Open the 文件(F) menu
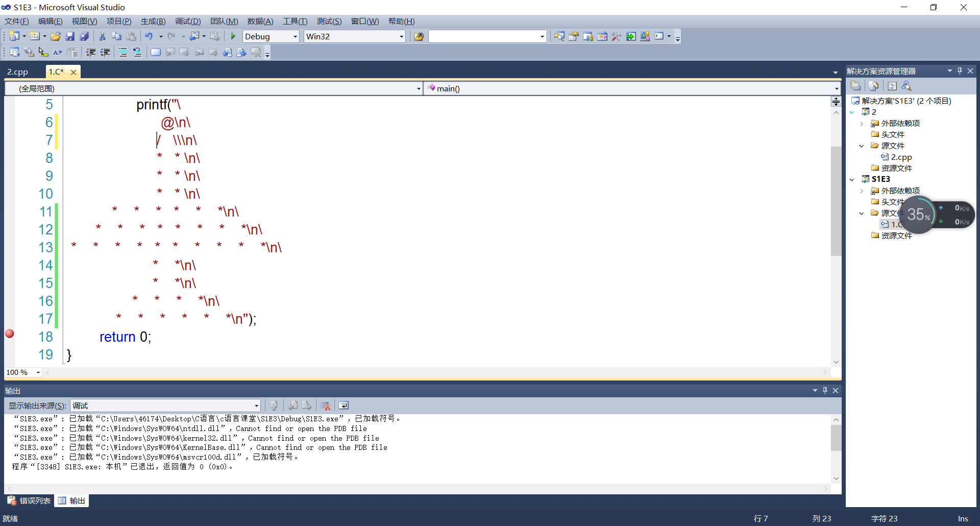980x526 pixels. click(x=17, y=21)
